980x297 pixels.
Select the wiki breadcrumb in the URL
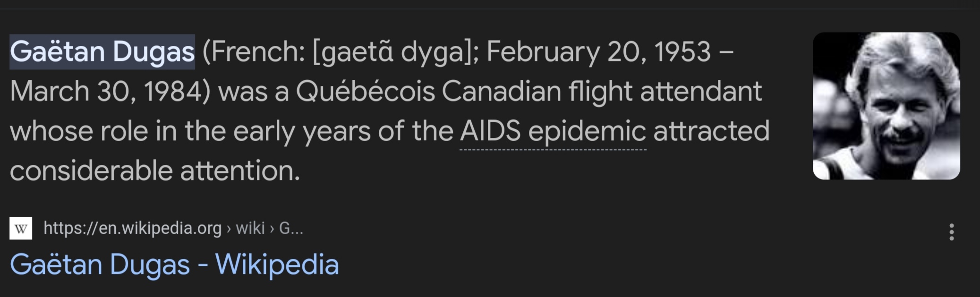point(250,229)
